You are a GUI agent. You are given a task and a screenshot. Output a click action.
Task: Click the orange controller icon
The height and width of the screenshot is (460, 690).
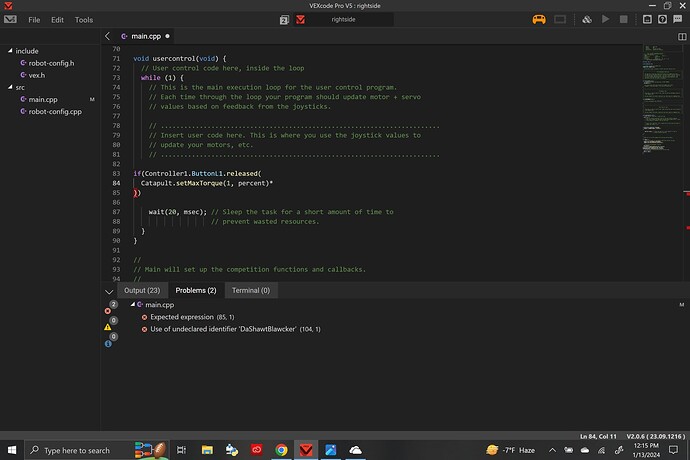point(539,19)
